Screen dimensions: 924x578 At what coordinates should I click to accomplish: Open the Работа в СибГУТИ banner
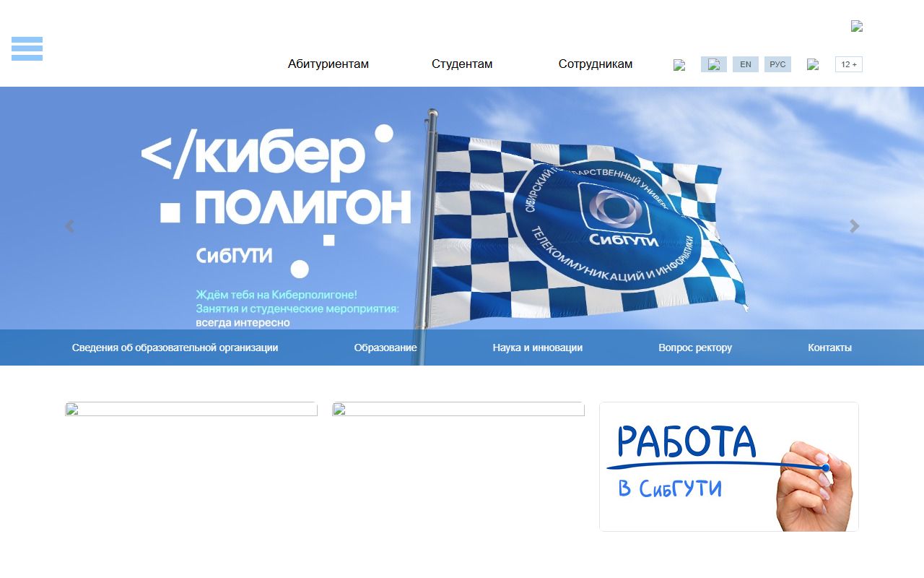pyautogui.click(x=729, y=467)
